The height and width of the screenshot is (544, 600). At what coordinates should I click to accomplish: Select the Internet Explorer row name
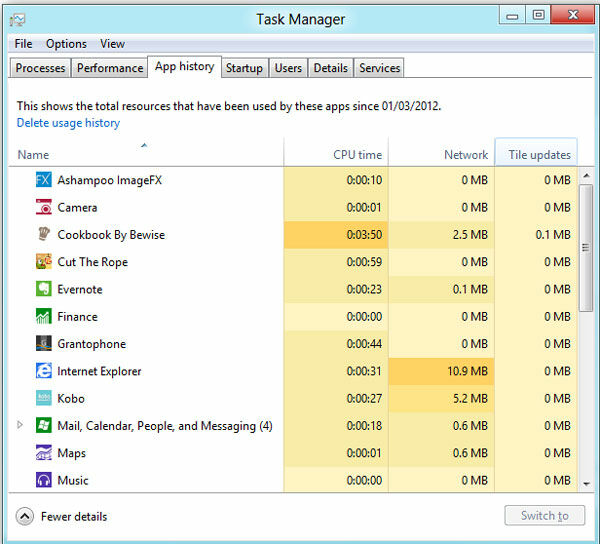[x=99, y=371]
